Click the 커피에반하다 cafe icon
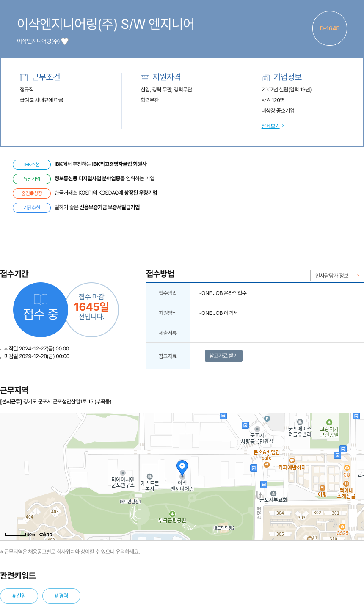Image resolution: width=364 pixels, height=604 pixels. click(292, 461)
